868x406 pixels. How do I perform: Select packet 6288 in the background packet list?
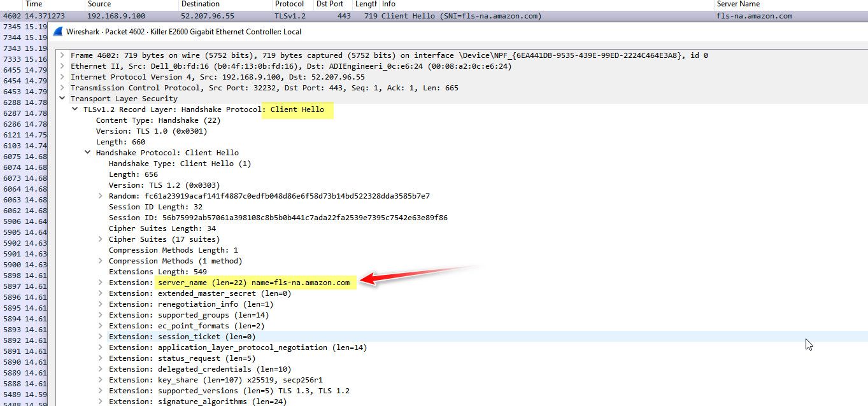click(x=24, y=102)
